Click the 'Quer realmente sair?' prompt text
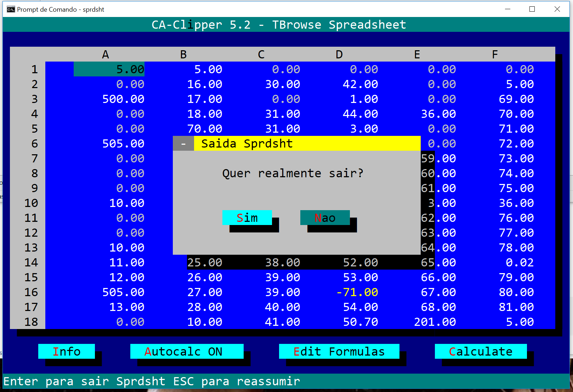Screen dimensions: 573x392 click(x=293, y=173)
